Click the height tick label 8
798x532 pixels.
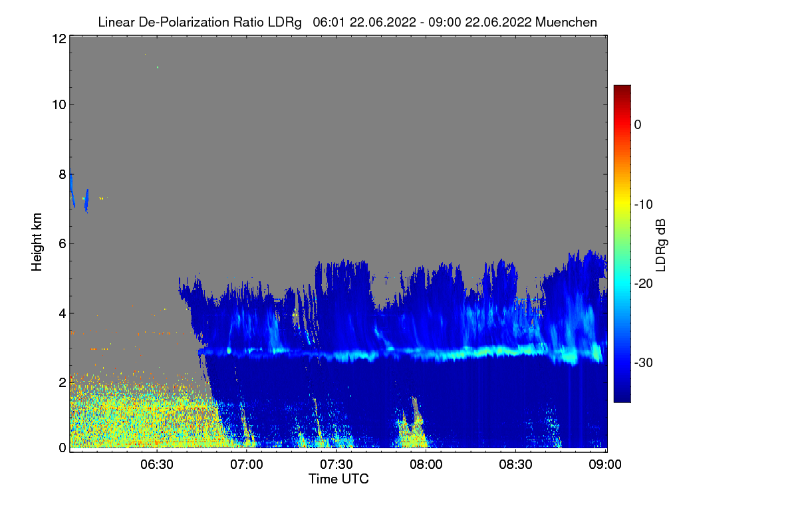click(61, 174)
